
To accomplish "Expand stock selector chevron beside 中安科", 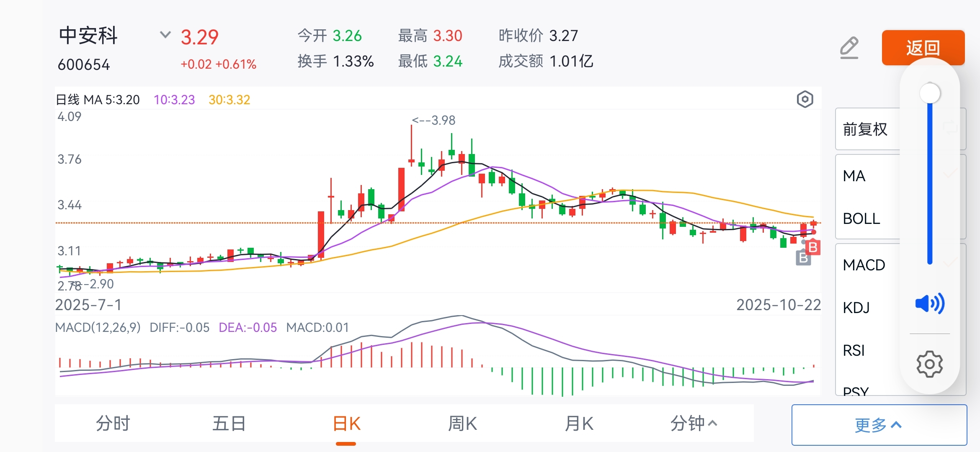I will pos(165,34).
